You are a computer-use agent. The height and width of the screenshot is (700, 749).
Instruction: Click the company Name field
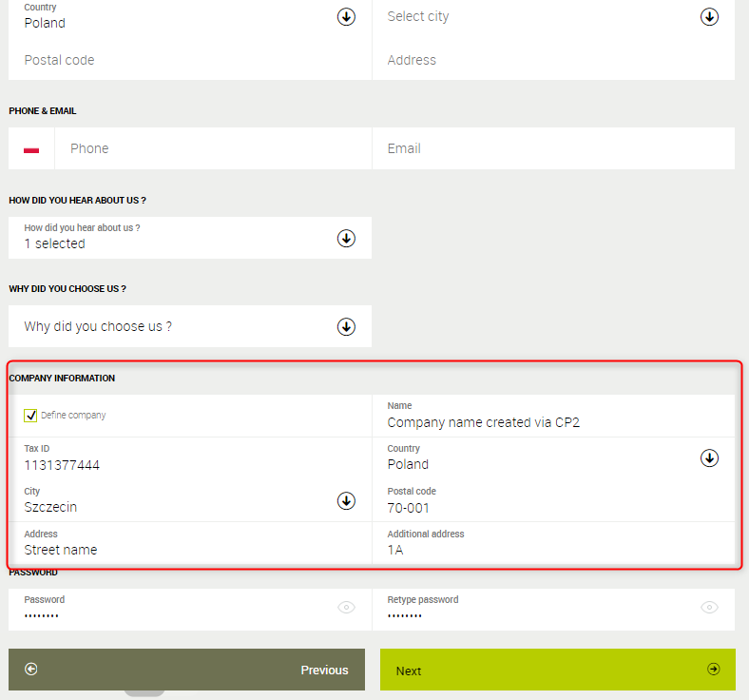point(553,422)
